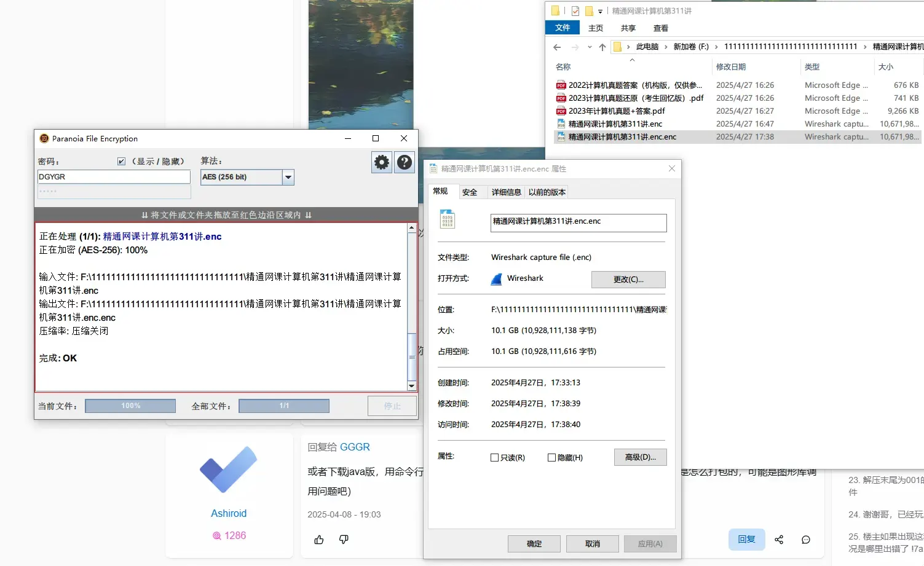
Task: Click the properties checkmark icon in Explorer title bar
Action: pos(575,11)
